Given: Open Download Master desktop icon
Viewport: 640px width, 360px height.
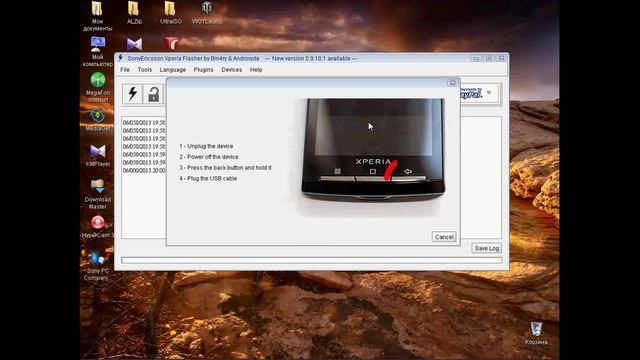Looking at the screenshot, I should 98,194.
